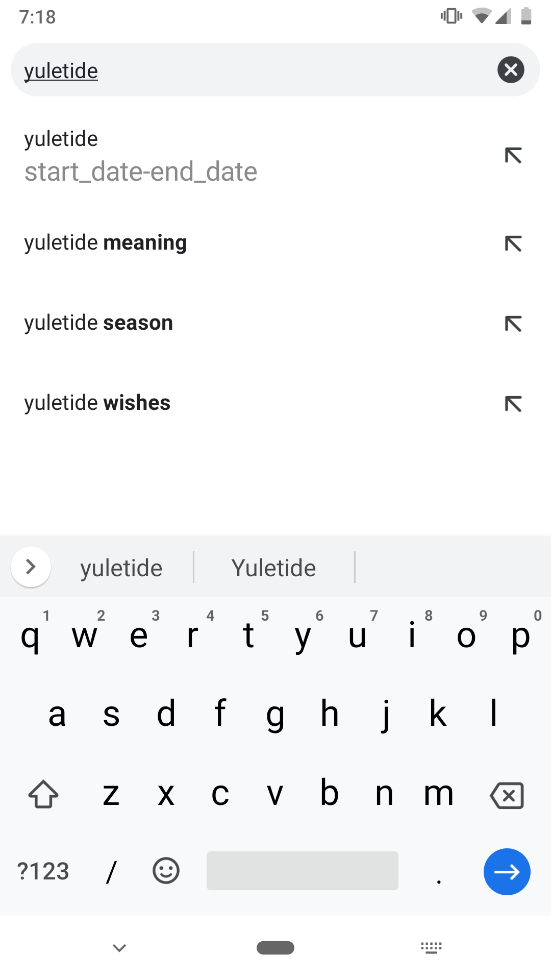551x980 pixels.
Task: Switch to ?123 symbols keyboard
Action: pos(43,871)
